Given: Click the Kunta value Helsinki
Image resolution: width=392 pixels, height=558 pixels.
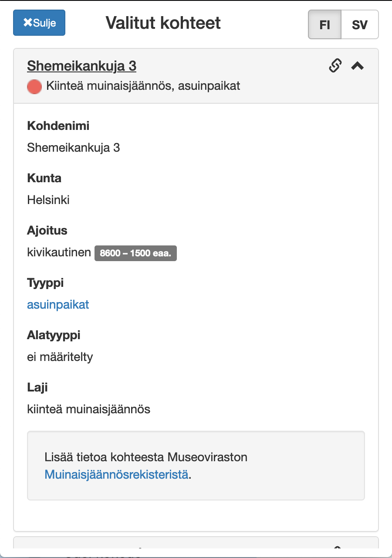Looking at the screenshot, I should [48, 200].
